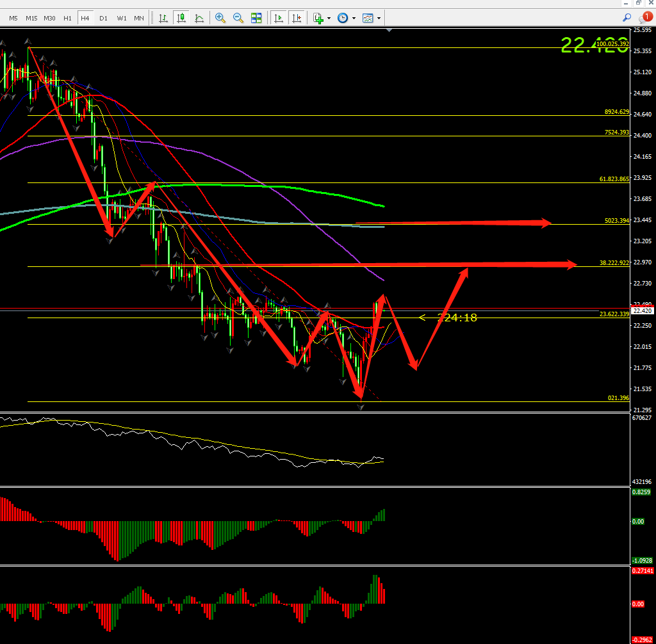Select the MN monthly timeframe

(x=139, y=18)
